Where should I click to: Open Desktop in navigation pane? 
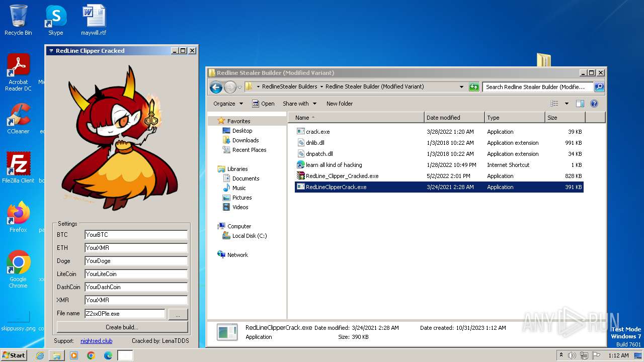click(x=242, y=131)
